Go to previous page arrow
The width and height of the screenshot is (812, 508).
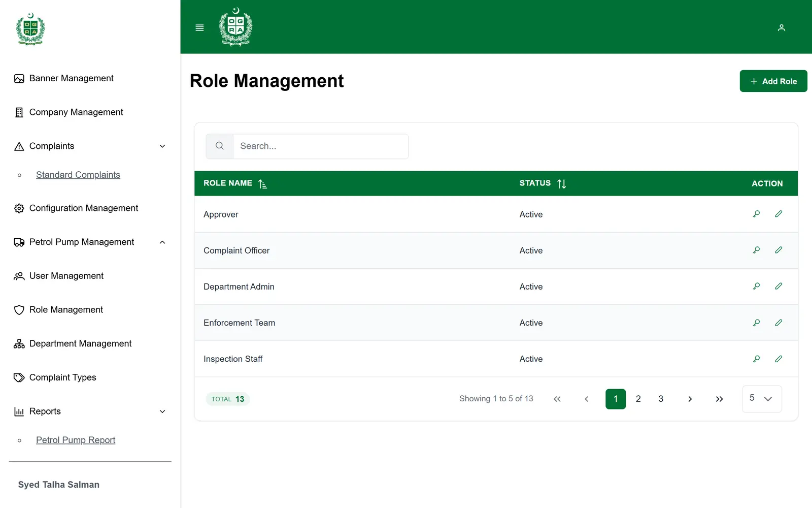(x=587, y=399)
